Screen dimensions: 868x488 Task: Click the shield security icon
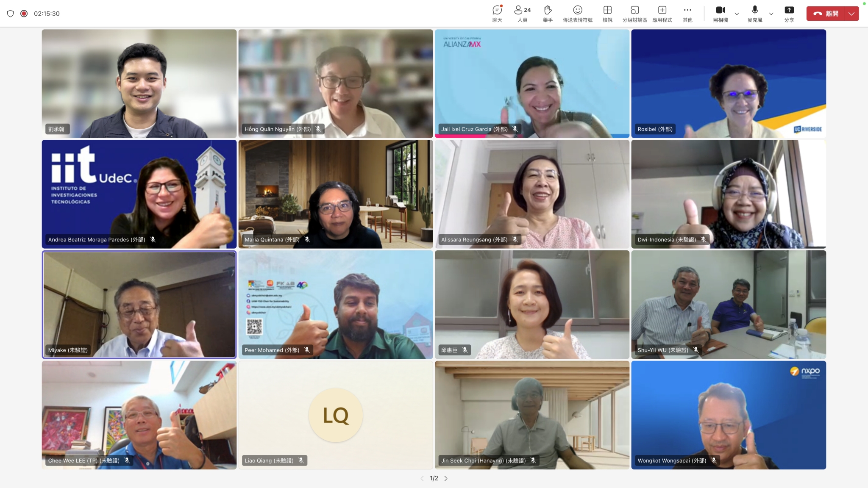(x=11, y=14)
